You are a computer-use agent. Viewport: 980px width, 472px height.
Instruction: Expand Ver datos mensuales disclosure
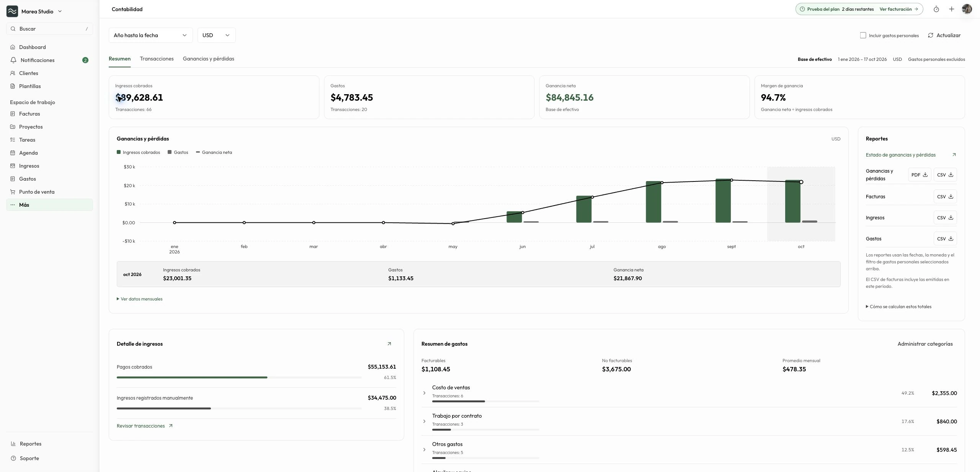pyautogui.click(x=139, y=299)
